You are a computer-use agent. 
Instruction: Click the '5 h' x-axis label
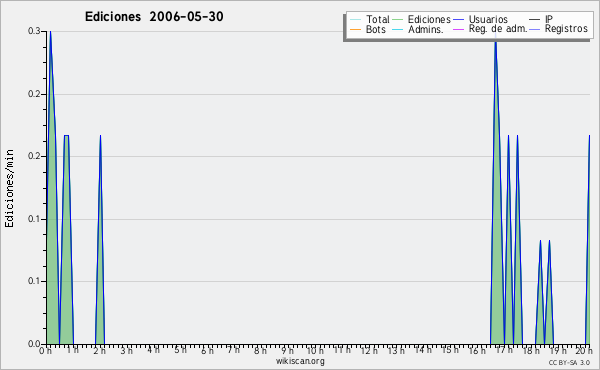(x=180, y=350)
